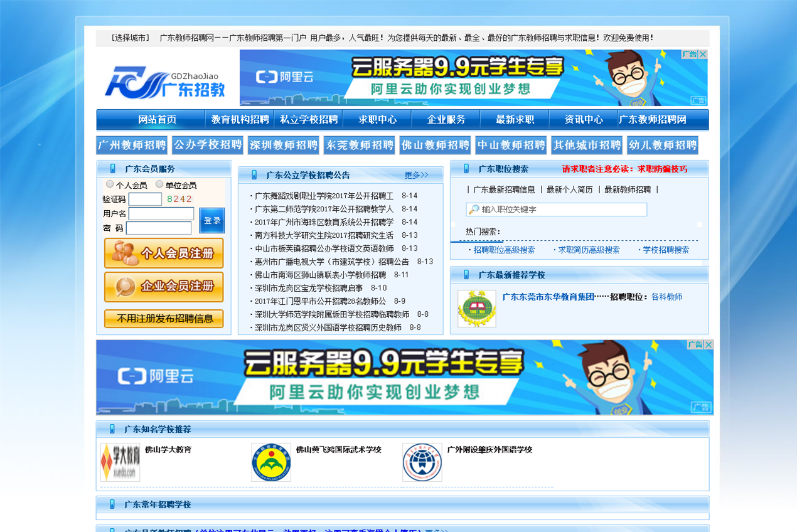This screenshot has height=532, width=797.
Task: Open 求职简历高级搜索 link
Action: point(589,250)
